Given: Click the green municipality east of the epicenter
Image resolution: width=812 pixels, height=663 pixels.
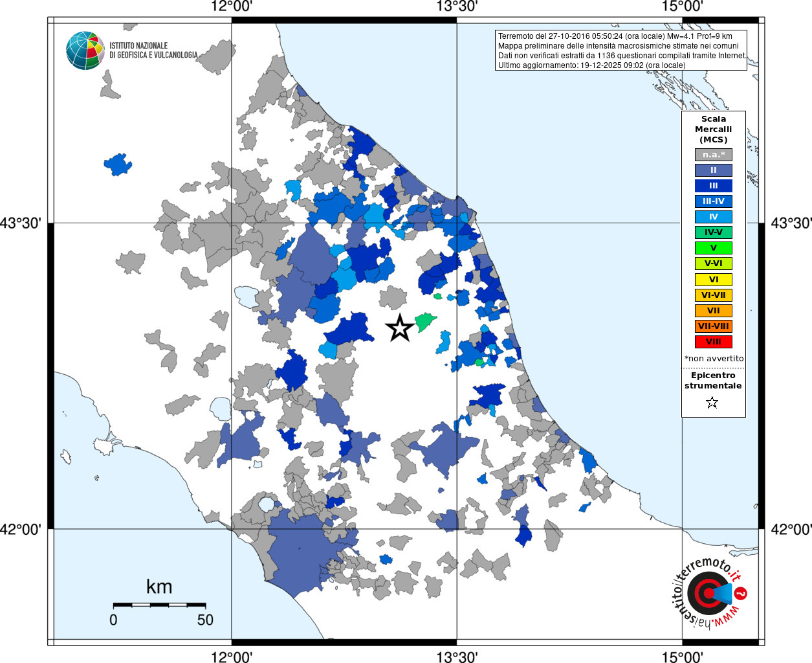Looking at the screenshot, I should [425, 321].
